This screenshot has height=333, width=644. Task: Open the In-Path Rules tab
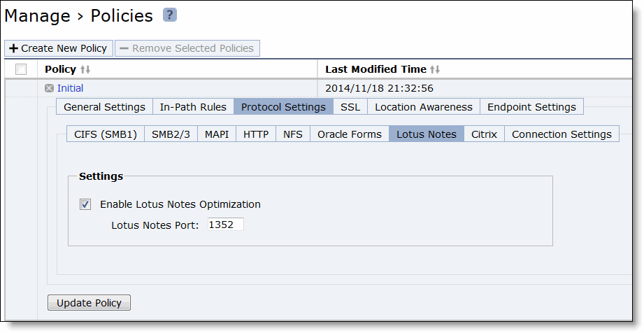pos(193,107)
